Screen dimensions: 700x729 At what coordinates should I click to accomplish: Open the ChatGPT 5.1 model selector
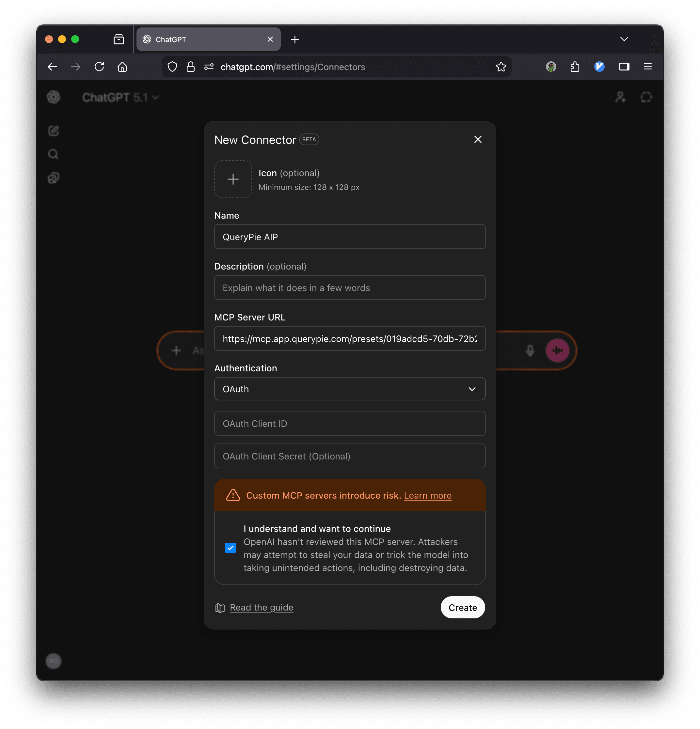pos(120,97)
